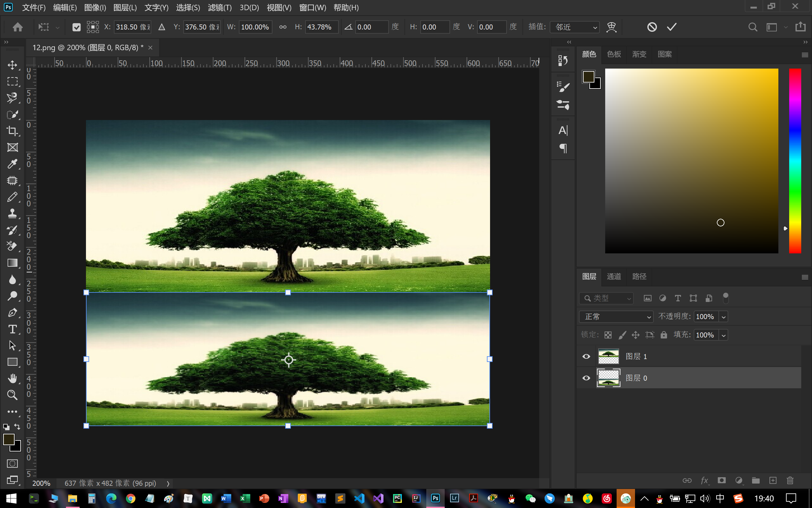
Task: Open the 图层(L) menu
Action: 125,7
